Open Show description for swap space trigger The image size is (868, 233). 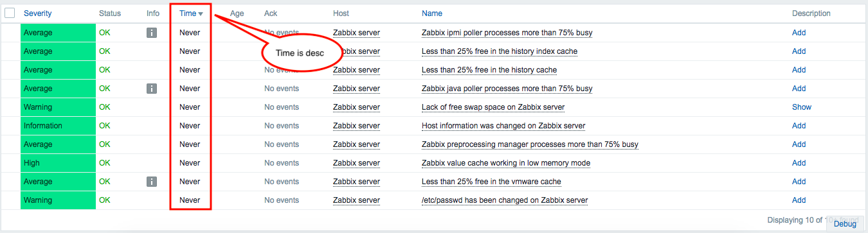[802, 107]
